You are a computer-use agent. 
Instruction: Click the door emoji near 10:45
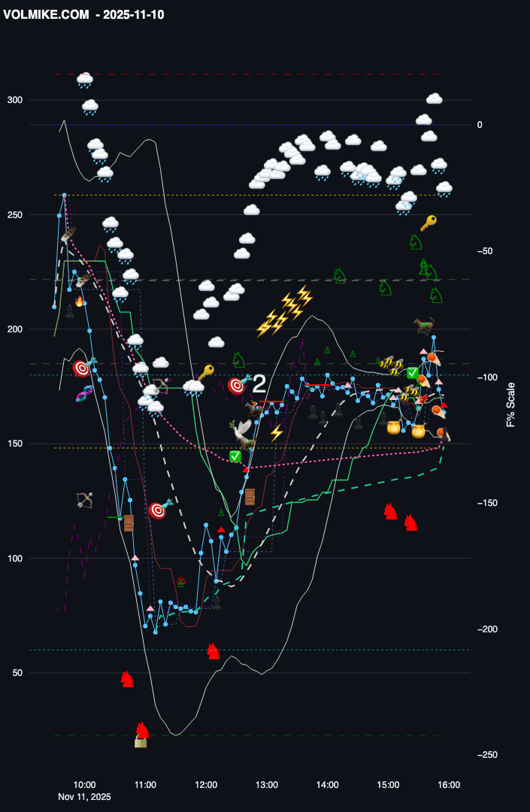(129, 523)
